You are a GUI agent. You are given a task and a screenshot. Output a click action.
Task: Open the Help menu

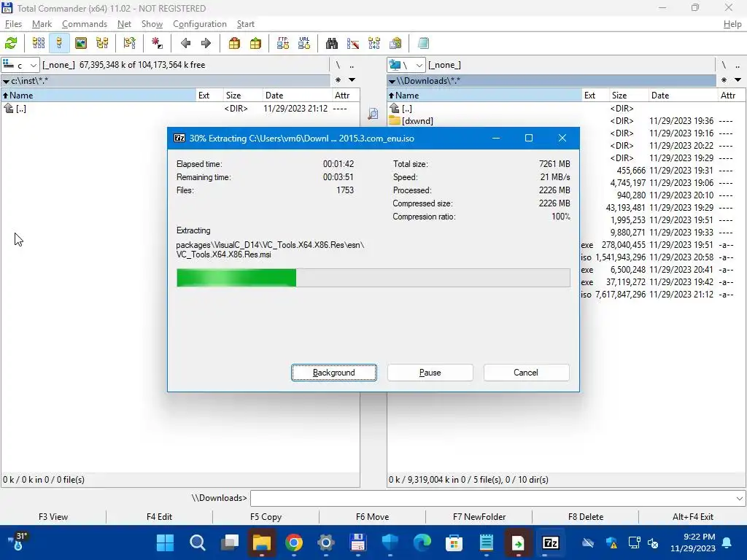coord(732,24)
